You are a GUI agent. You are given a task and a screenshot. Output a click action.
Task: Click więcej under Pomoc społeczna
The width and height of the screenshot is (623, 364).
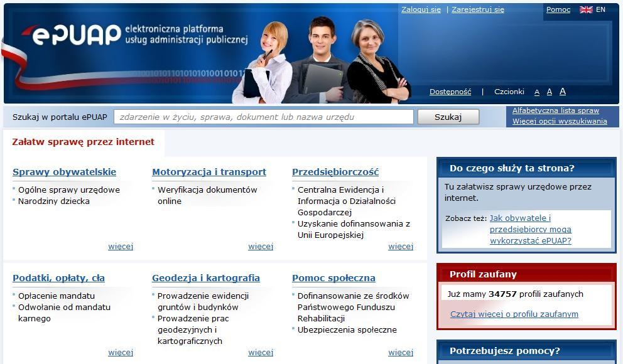(401, 352)
